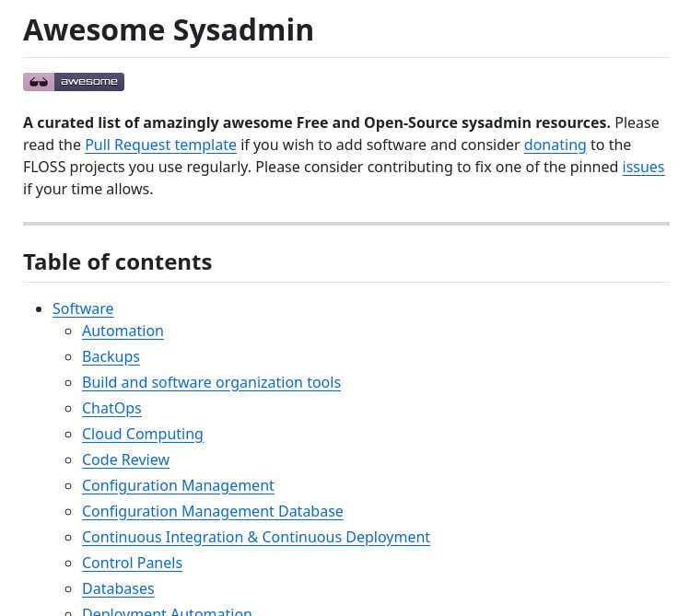Go to Configuration Management section
690x616 pixels.
point(178,485)
